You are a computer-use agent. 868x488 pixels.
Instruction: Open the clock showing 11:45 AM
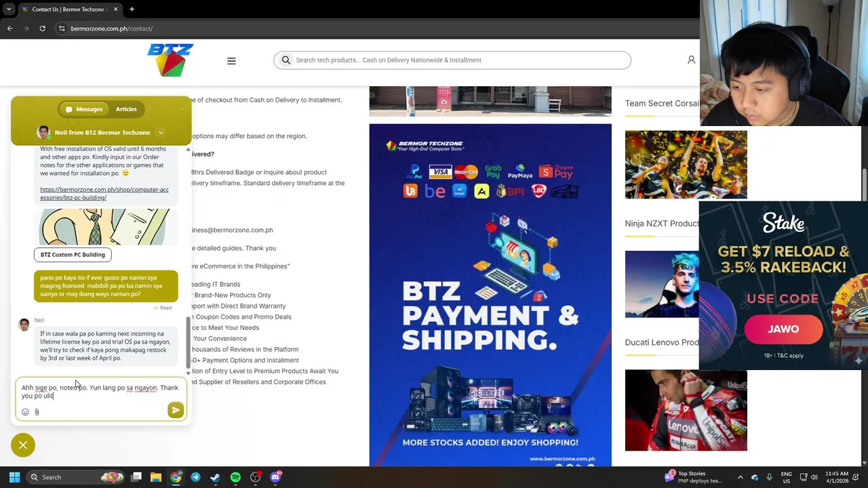[837, 477]
